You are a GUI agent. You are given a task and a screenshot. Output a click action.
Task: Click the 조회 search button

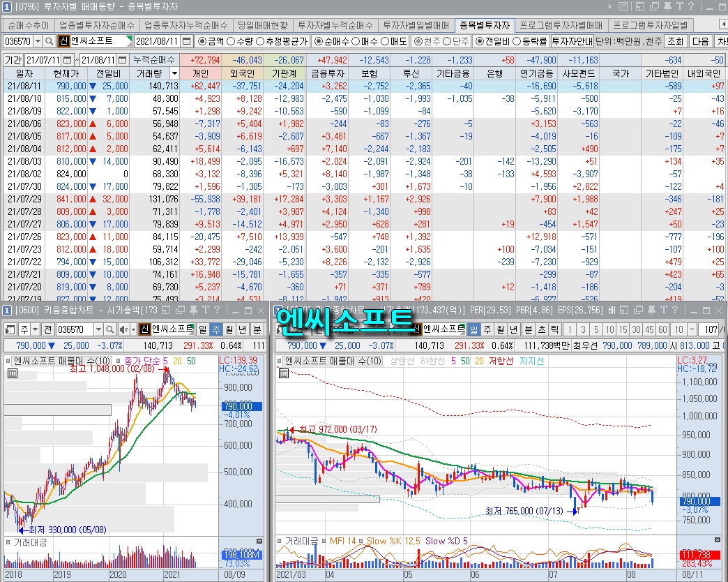pos(675,41)
